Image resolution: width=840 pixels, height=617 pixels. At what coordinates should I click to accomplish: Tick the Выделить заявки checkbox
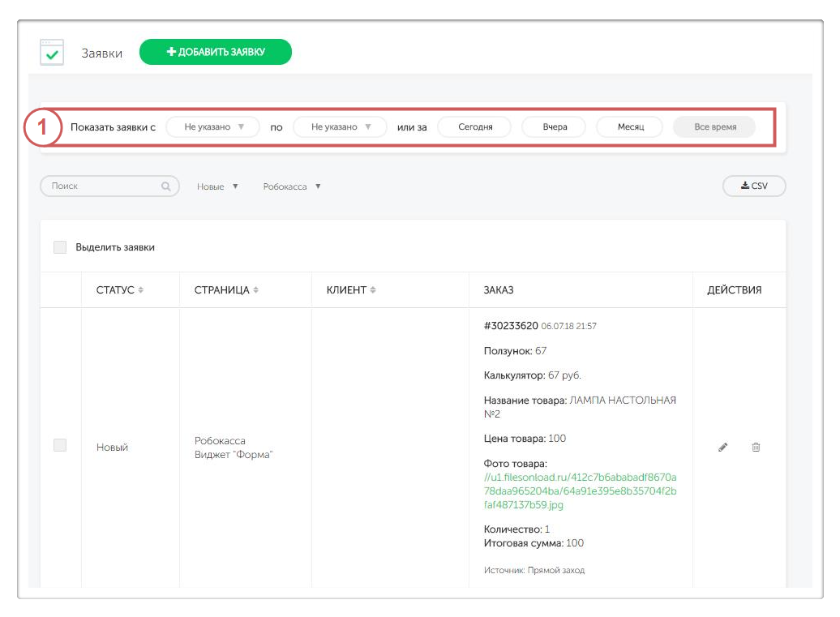60,247
